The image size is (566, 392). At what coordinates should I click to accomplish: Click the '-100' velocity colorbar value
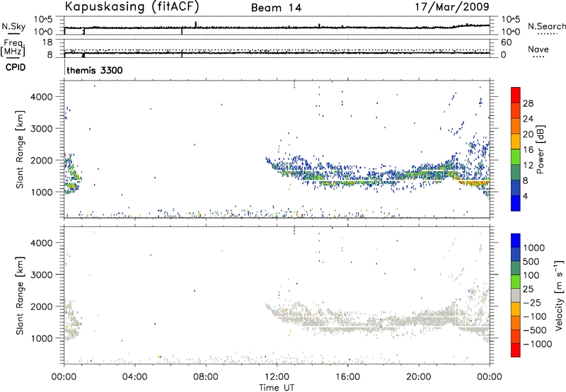[535, 316]
